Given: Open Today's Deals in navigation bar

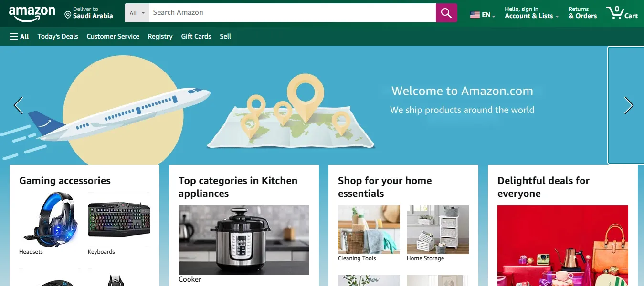Looking at the screenshot, I should [x=58, y=36].
